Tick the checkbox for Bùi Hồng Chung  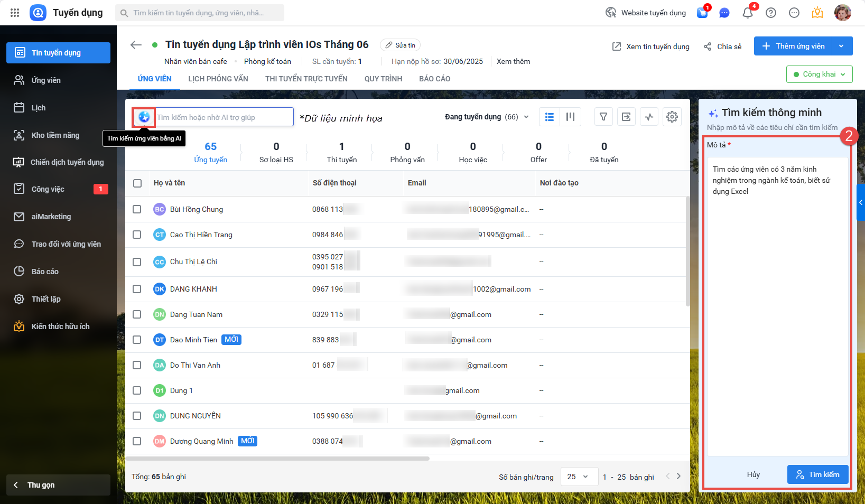click(x=137, y=209)
